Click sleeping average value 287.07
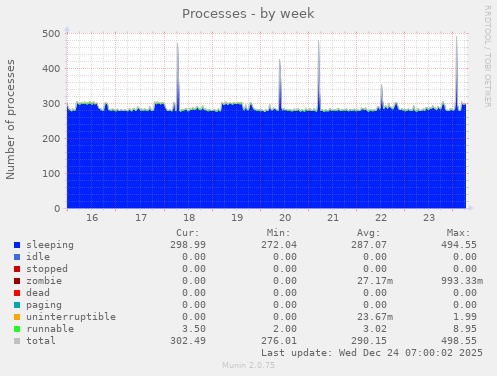 [x=369, y=245]
